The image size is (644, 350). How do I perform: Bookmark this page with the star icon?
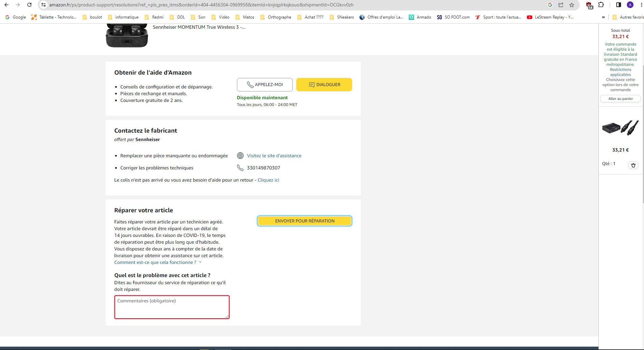point(572,5)
